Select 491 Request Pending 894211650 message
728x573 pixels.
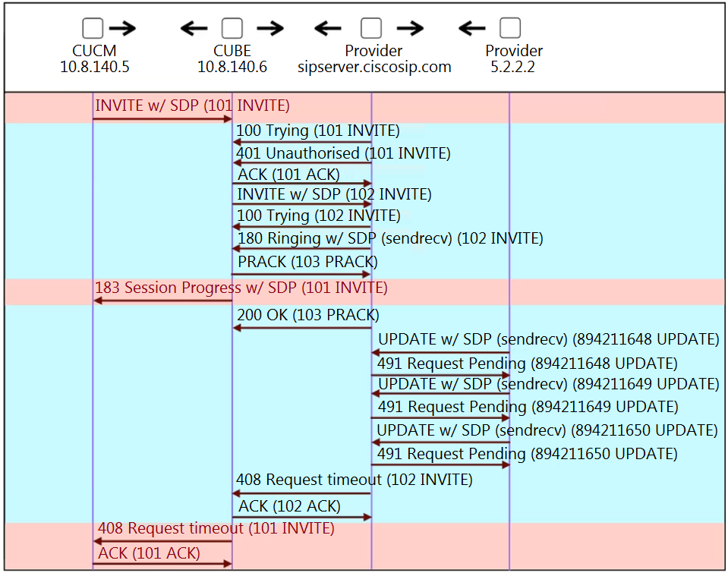pyautogui.click(x=527, y=454)
